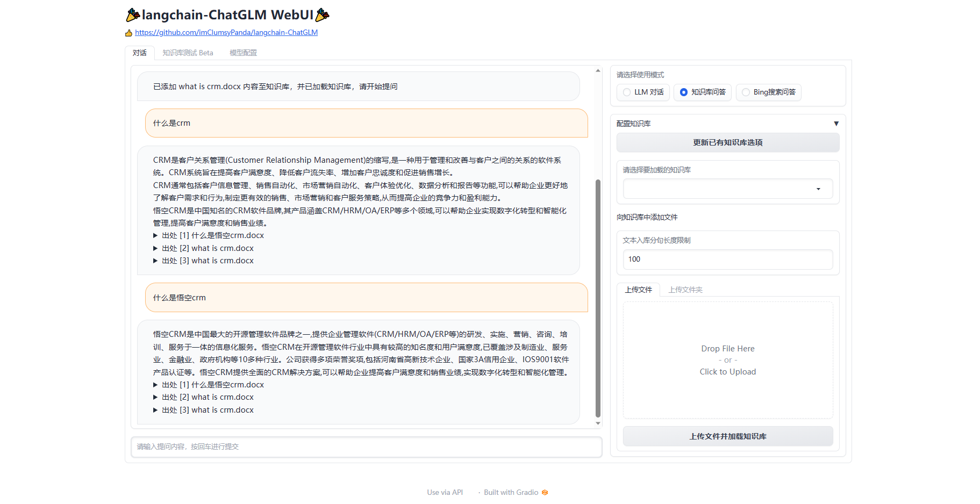Open the 请选择要加载的知识库 dropdown
This screenshot has height=504, width=980.
(x=728, y=189)
